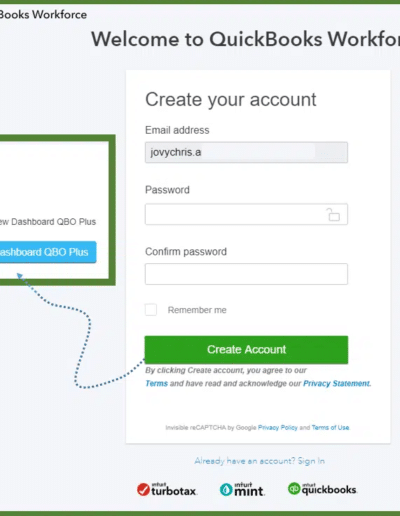Focus the Email address input field
Screen dimensions: 400x516
click(x=246, y=152)
